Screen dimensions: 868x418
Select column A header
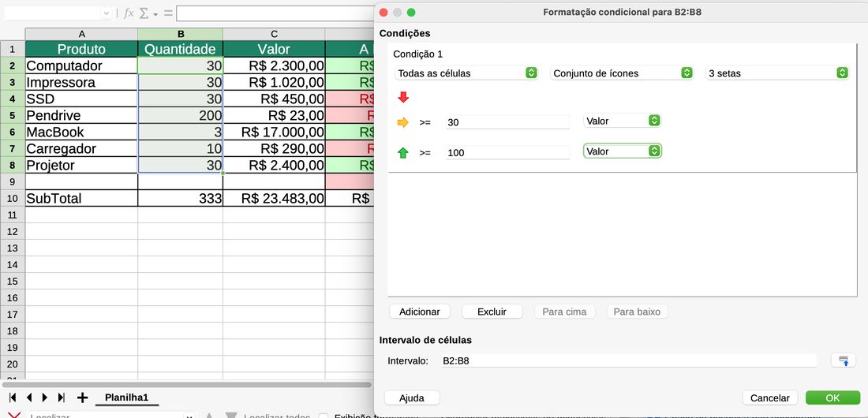[81, 35]
